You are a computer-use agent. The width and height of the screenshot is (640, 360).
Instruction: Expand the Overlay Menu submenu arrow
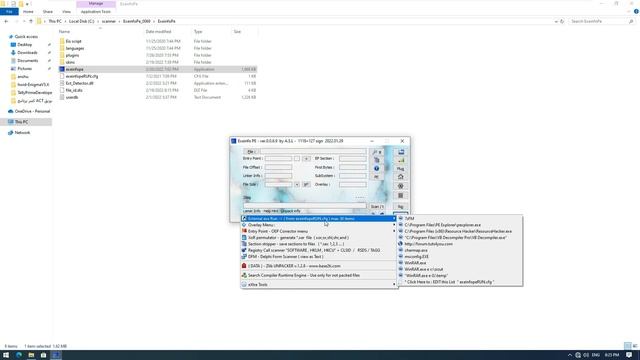394,225
